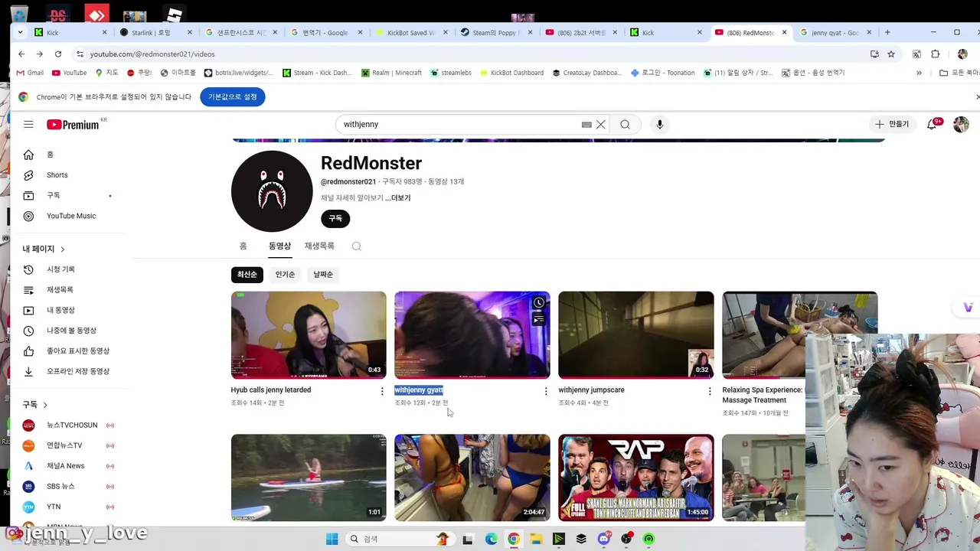Open Chrome from the taskbar

(514, 539)
